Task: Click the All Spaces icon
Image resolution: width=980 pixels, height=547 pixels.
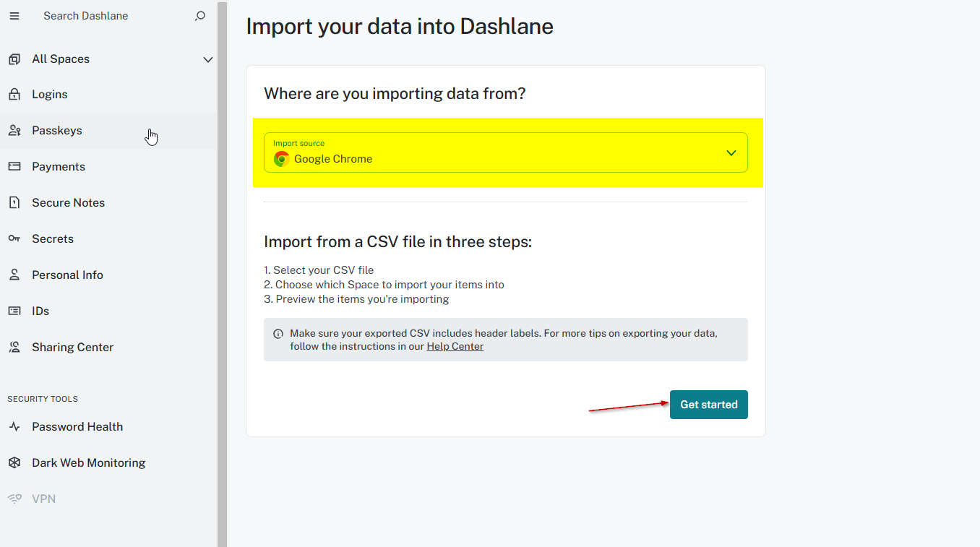Action: point(14,59)
